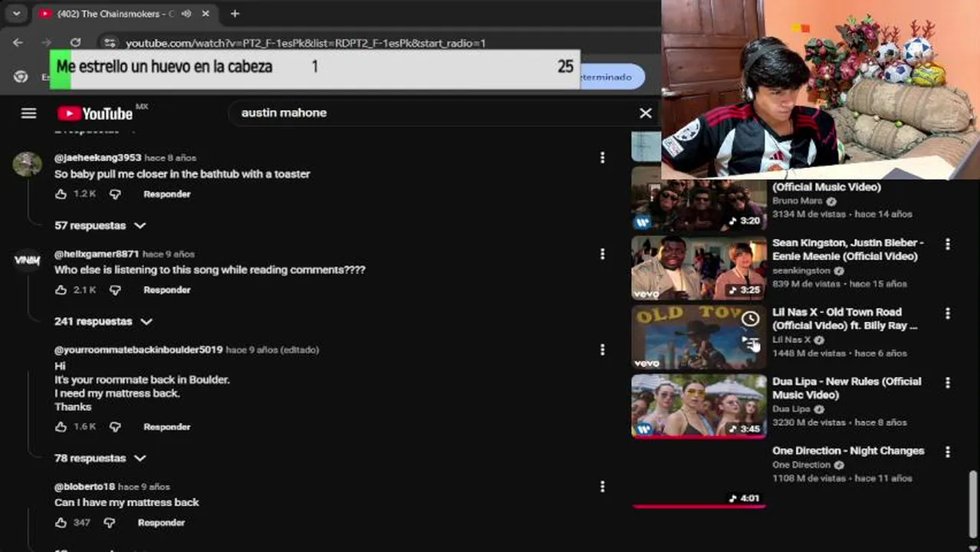Open more options for Eenie Meenie video
The width and height of the screenshot is (980, 552).
click(x=948, y=244)
